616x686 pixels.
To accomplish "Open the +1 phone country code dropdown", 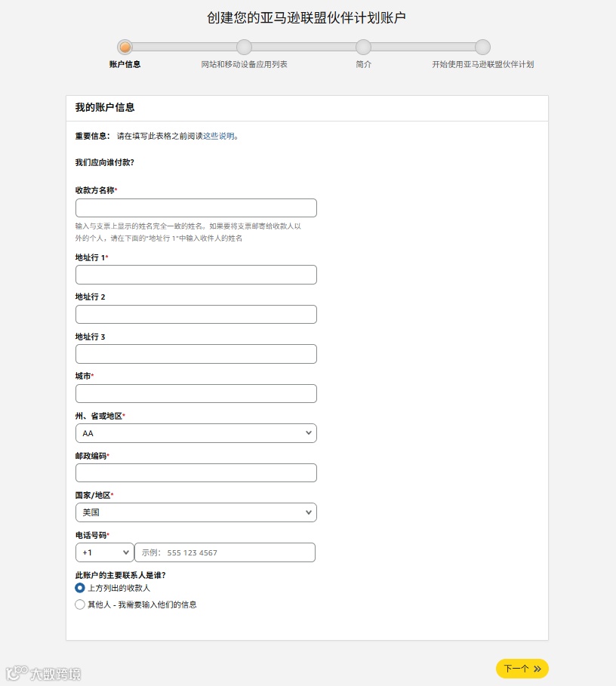I will tap(105, 552).
